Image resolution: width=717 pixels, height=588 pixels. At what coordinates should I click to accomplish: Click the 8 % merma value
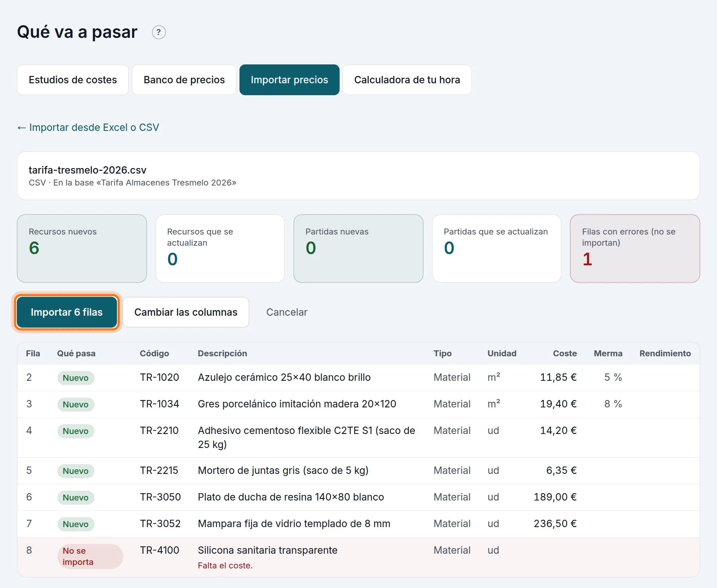pos(613,404)
